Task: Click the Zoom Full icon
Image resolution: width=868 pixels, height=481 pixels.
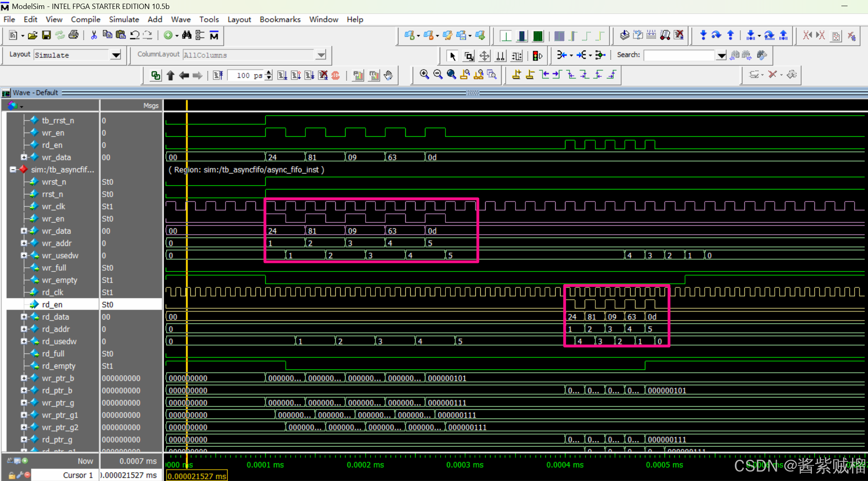Action: point(451,74)
